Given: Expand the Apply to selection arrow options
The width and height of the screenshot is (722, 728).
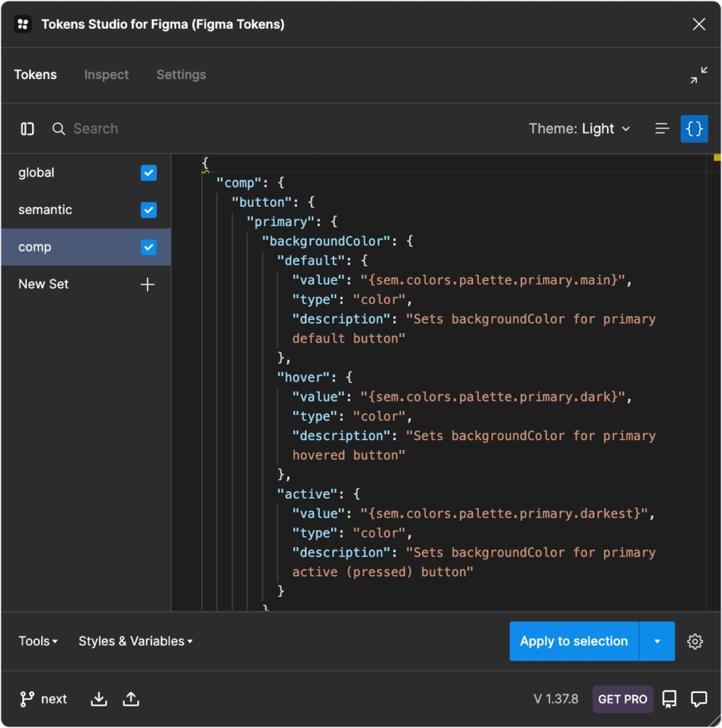Looking at the screenshot, I should coord(657,641).
